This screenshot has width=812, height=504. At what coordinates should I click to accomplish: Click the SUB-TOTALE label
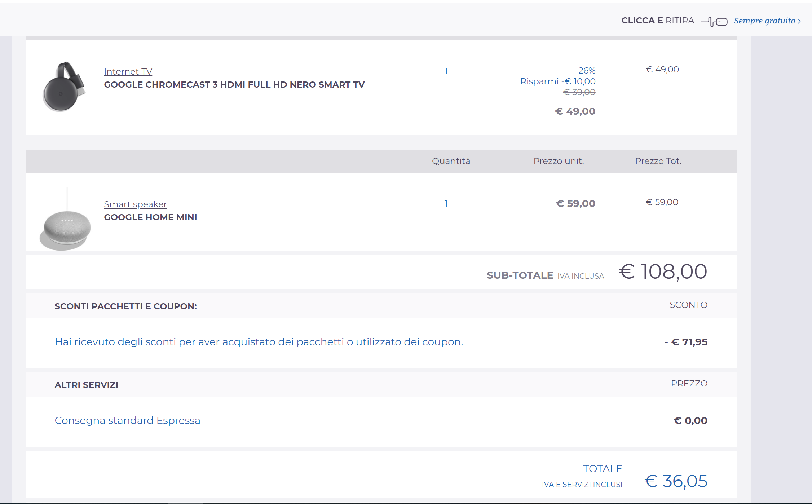point(520,275)
